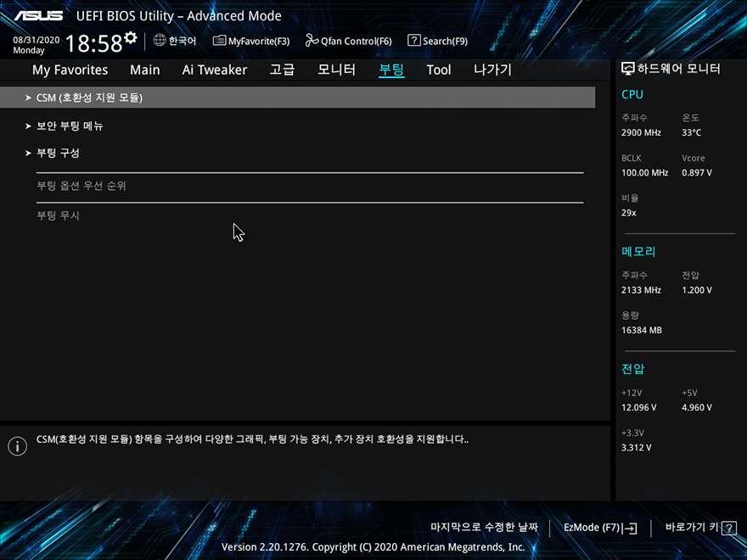
Task: Click the 부팅 옵션 우선 순위 heading
Action: pos(81,186)
